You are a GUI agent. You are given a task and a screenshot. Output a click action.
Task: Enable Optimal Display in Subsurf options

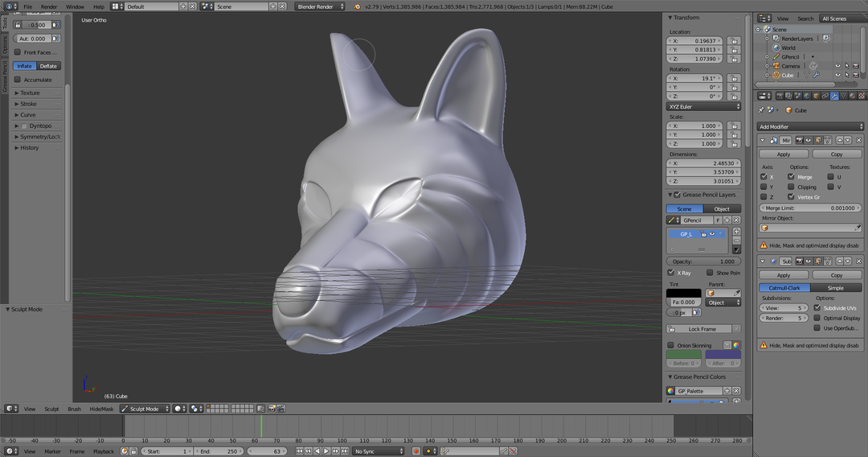point(817,318)
